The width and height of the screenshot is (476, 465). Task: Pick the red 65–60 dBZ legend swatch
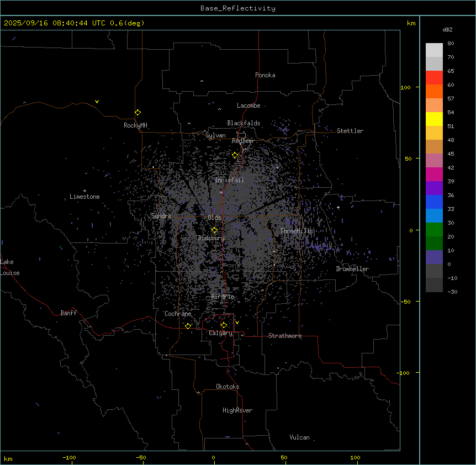434,77
